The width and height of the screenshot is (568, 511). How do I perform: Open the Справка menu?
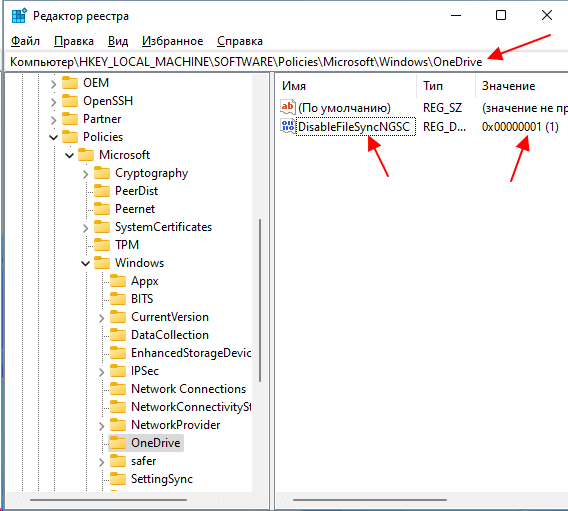click(x=240, y=41)
